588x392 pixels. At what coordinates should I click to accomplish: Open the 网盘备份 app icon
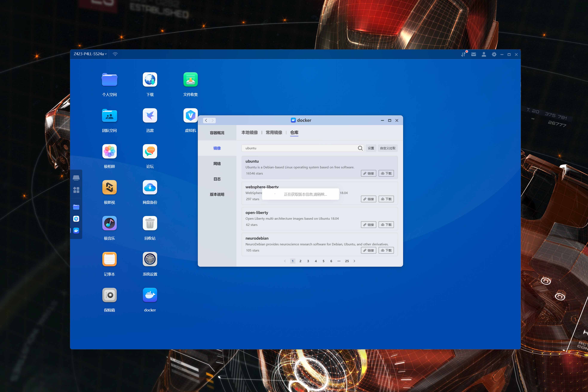tap(150, 187)
